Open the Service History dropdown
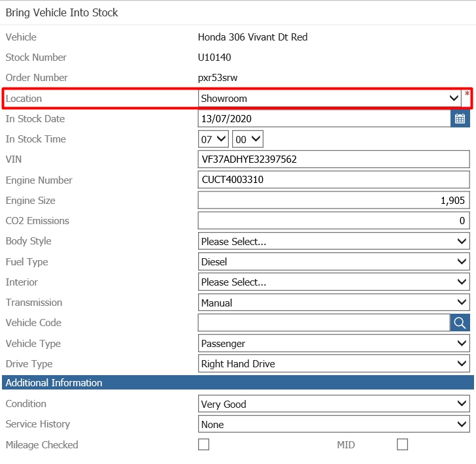476x464 pixels. [333, 424]
